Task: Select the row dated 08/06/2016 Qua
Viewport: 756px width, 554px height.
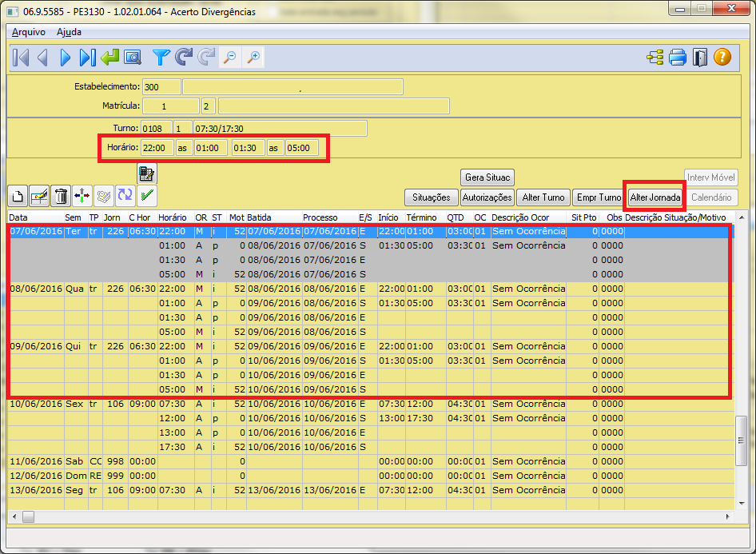Action: 370,289
